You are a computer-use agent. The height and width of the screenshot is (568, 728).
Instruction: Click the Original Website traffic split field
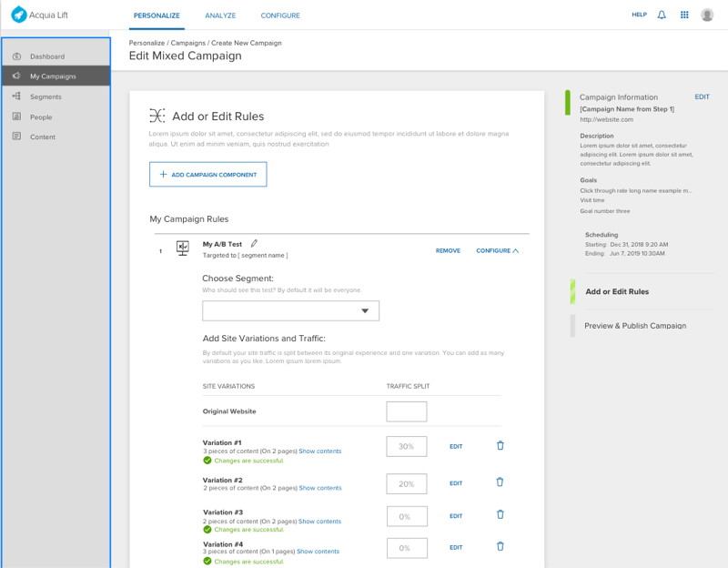406,411
